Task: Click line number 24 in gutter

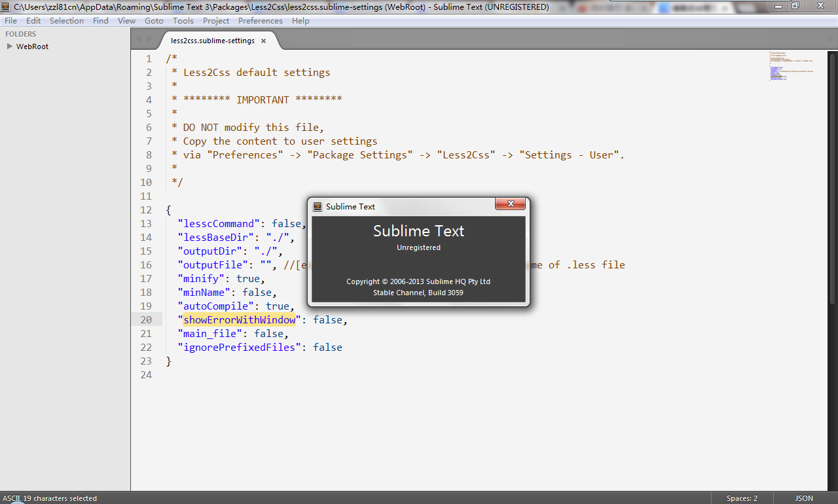Action: coord(146,374)
